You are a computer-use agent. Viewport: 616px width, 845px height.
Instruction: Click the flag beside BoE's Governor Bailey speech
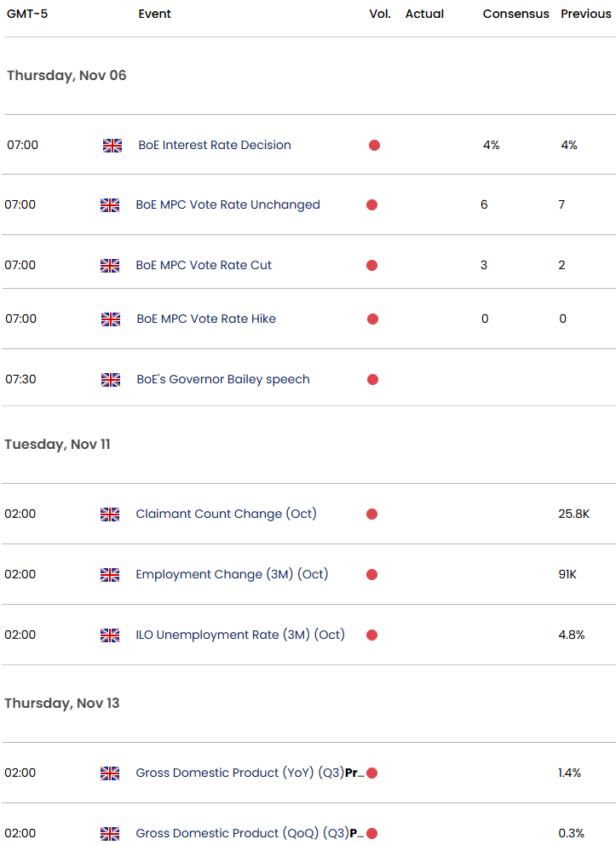[x=111, y=380]
